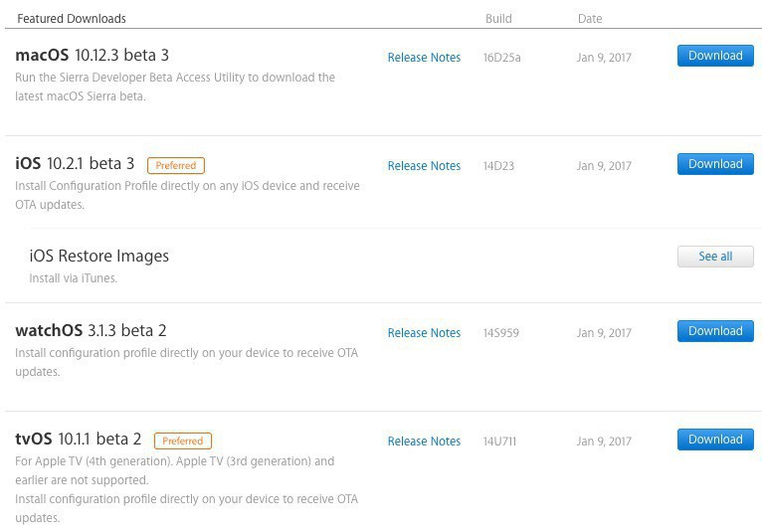Image resolution: width=762 pixels, height=532 pixels.
Task: Click build number 14S959
Action: coord(501,333)
